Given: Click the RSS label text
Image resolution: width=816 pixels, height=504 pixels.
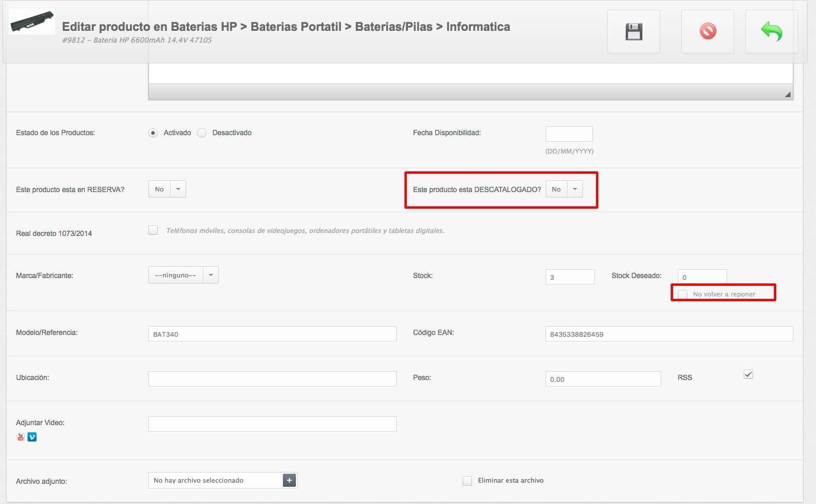Looking at the screenshot, I should coord(685,378).
